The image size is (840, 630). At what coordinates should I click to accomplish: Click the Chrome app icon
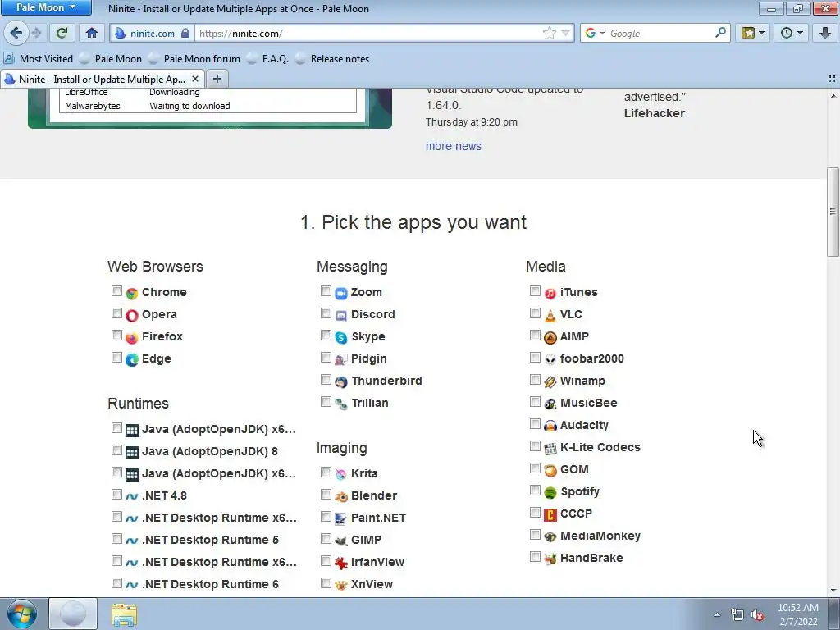[132, 293]
